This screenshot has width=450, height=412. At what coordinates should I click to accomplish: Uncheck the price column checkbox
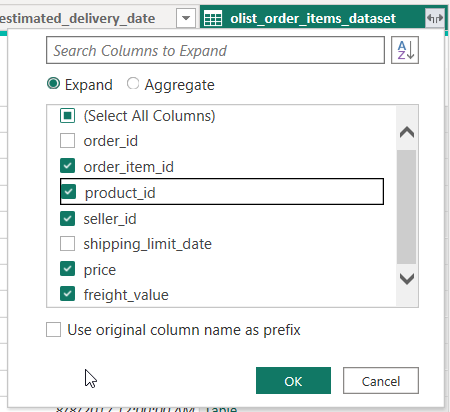[67, 269]
